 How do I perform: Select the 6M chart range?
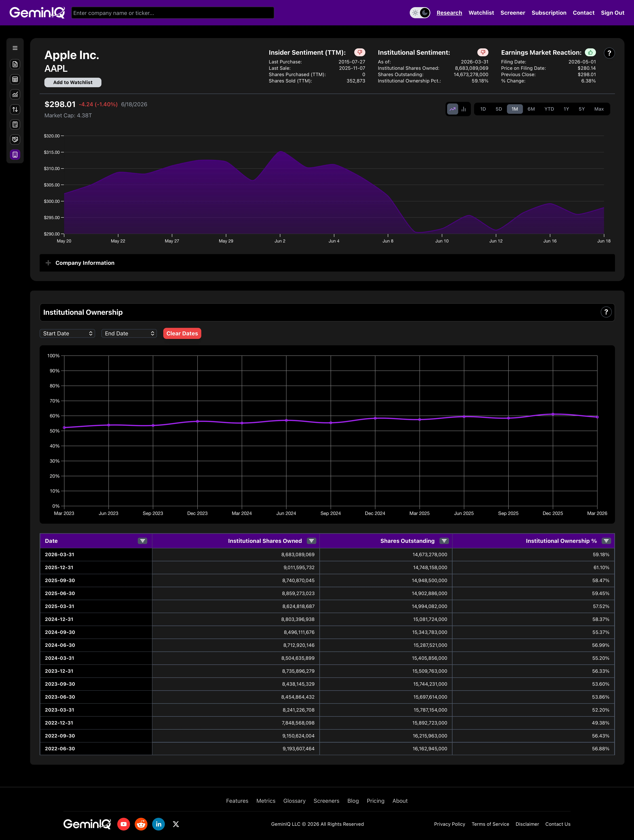pyautogui.click(x=531, y=109)
